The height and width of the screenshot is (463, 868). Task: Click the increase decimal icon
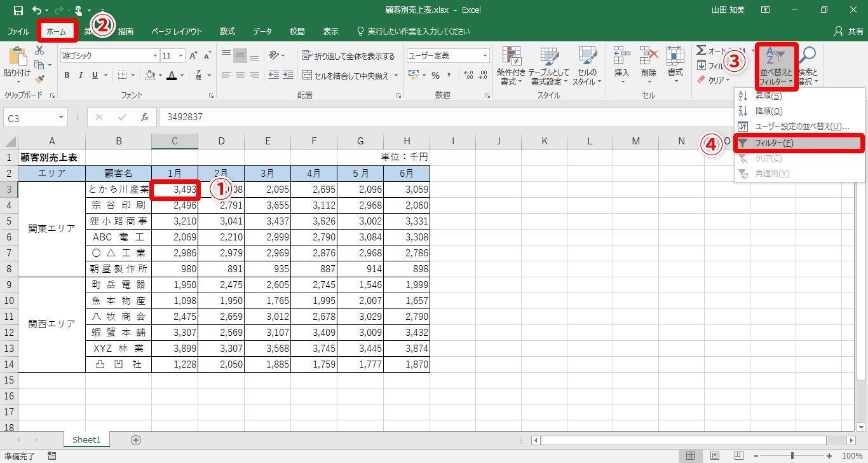pyautogui.click(x=468, y=75)
